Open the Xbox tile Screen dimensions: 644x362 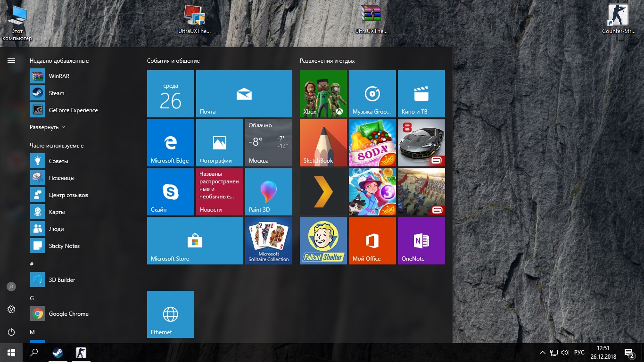323,94
